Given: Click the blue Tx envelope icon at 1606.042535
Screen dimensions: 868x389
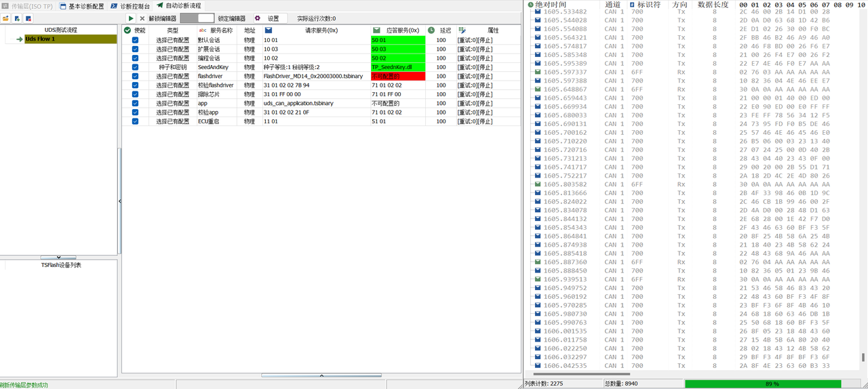Looking at the screenshot, I should (x=538, y=366).
